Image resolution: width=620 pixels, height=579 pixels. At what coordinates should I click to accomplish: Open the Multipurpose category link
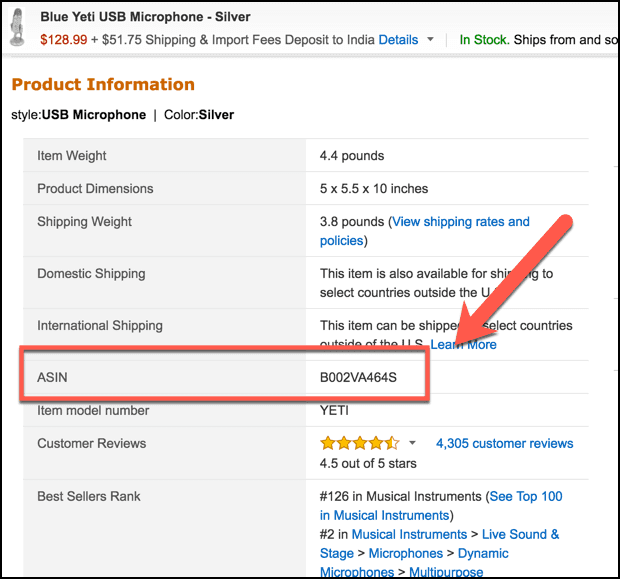point(447,572)
